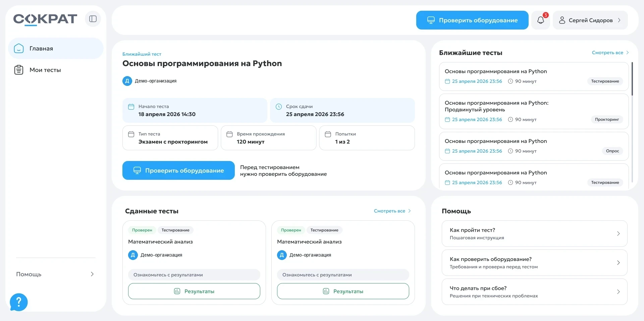Image resolution: width=644 pixels, height=321 pixels.
Task: Click Смотреть все in Ближайшие тесты
Action: point(610,53)
